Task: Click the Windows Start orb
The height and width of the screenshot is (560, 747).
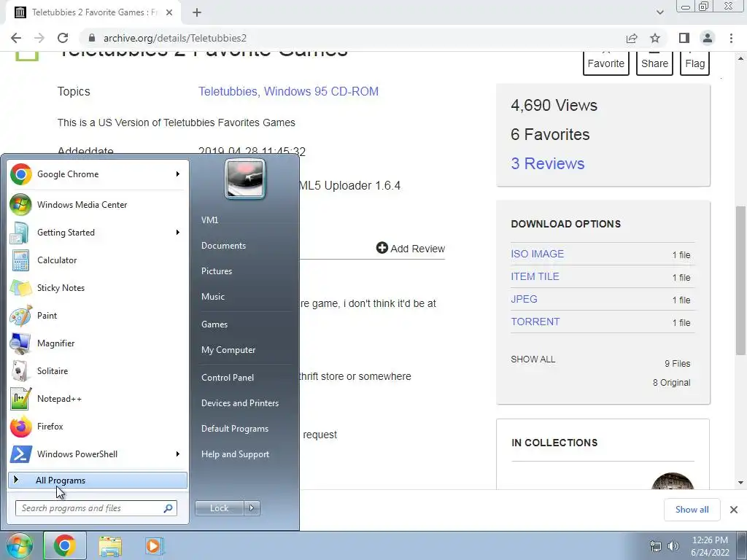Action: (20, 545)
